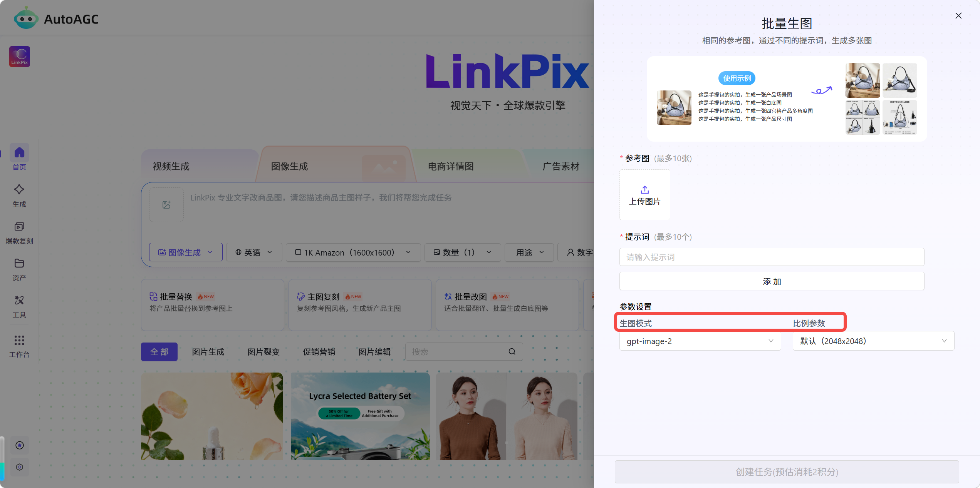980x488 pixels.
Task: Click the picture icon beside 数量
Action: [436, 252]
